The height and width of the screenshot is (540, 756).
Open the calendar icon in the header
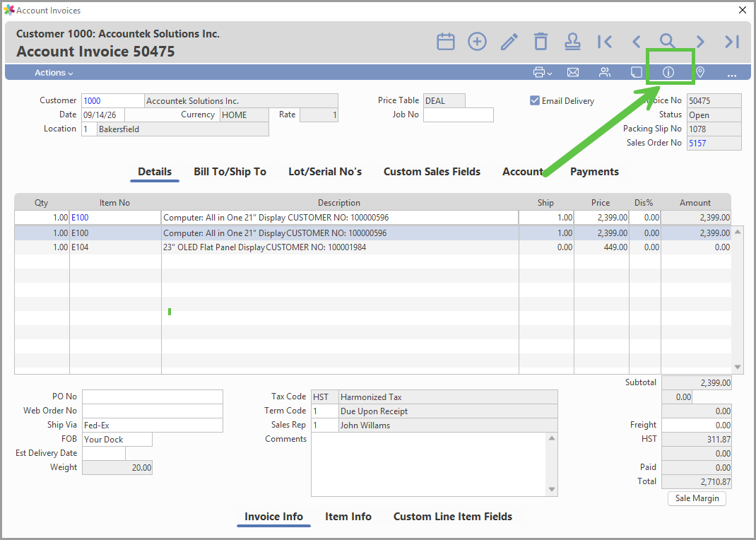pyautogui.click(x=446, y=42)
